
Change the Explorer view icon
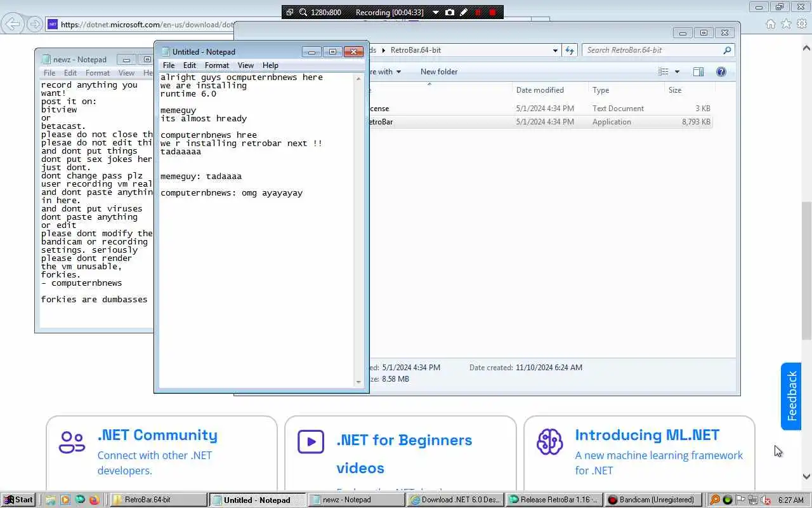[x=664, y=72]
